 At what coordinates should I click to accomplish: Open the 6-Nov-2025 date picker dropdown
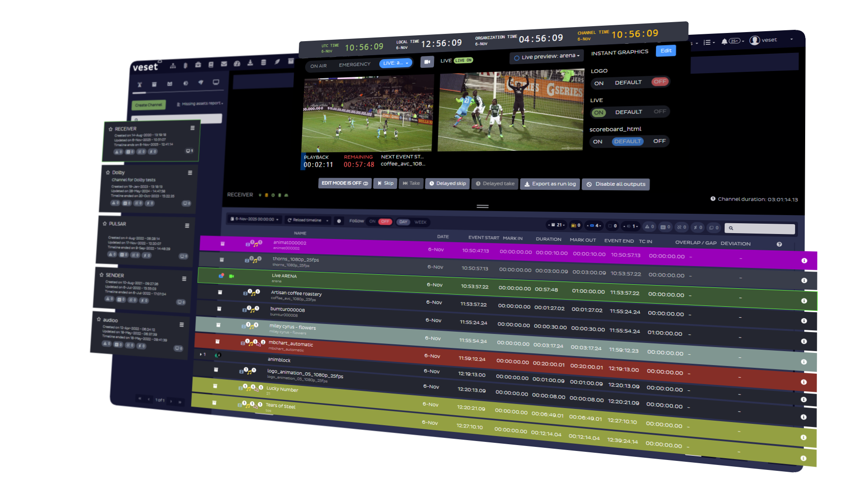pos(255,219)
